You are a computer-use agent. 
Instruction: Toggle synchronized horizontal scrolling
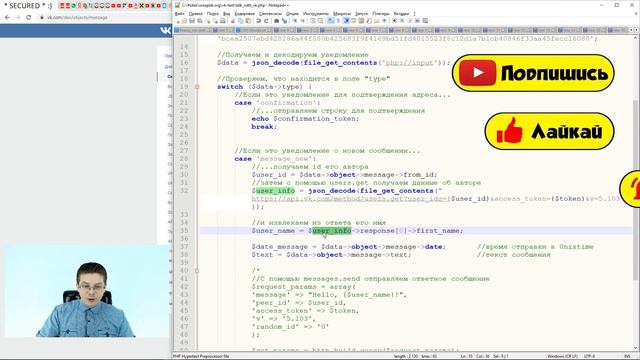tap(320, 21)
